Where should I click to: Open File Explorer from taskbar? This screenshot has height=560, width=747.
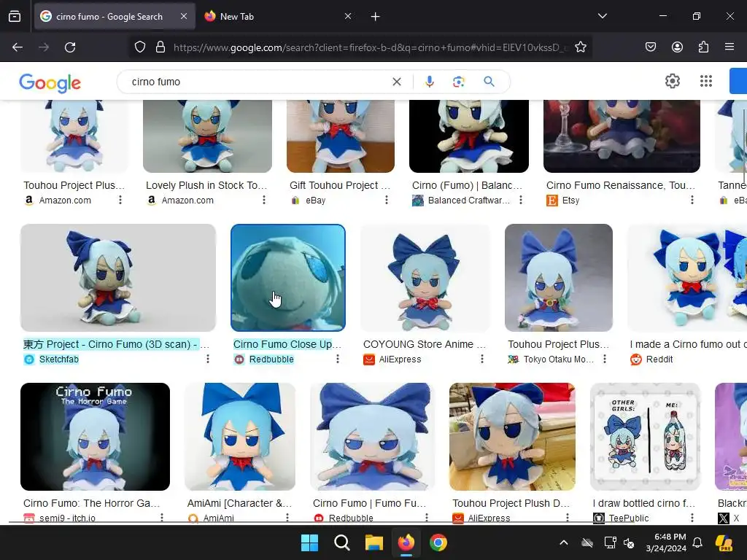click(374, 542)
